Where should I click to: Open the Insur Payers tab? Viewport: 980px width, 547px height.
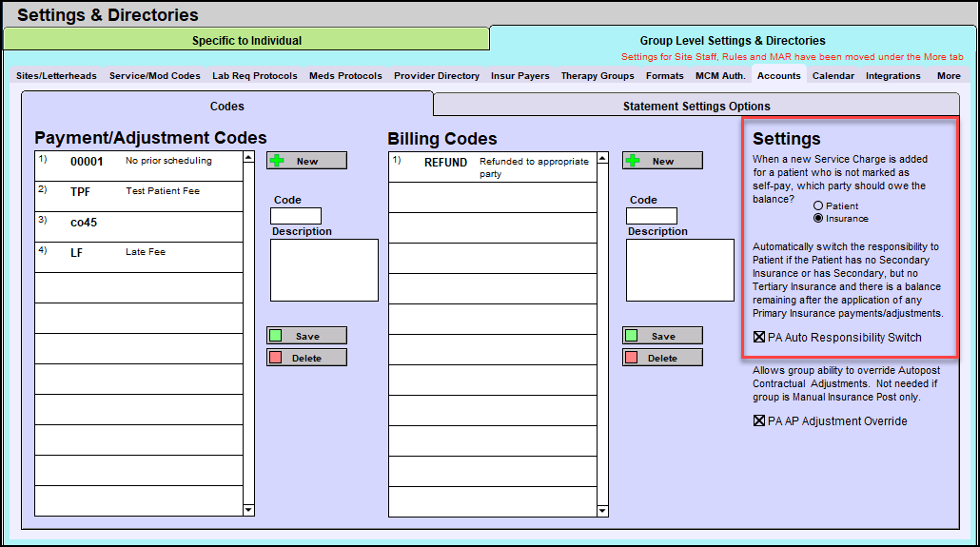(519, 76)
